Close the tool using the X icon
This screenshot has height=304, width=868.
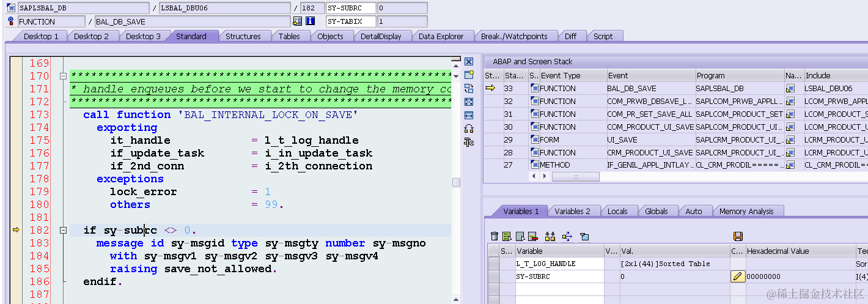(469, 62)
